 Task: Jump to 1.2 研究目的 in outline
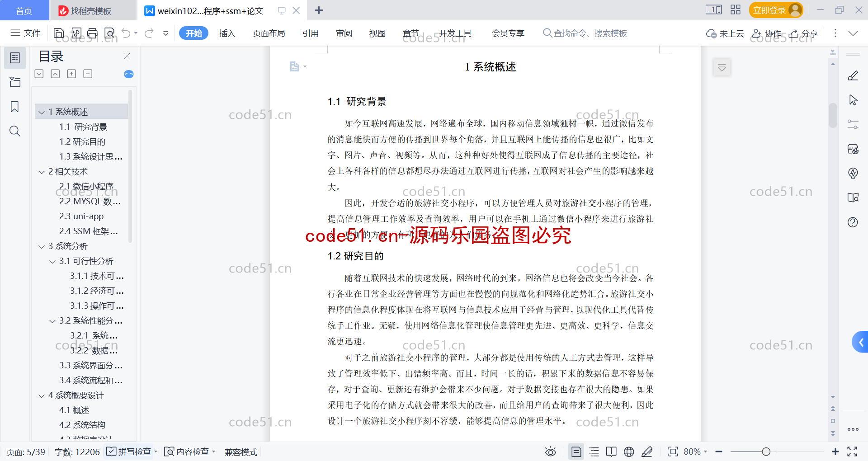82,142
